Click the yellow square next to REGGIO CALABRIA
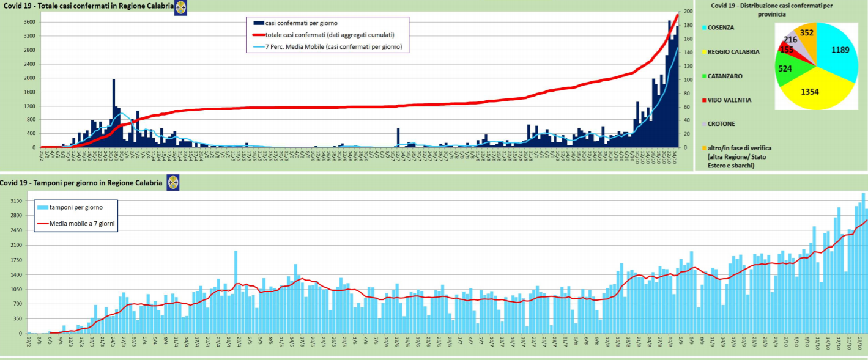Image resolution: width=868 pixels, height=360 pixels. click(705, 52)
